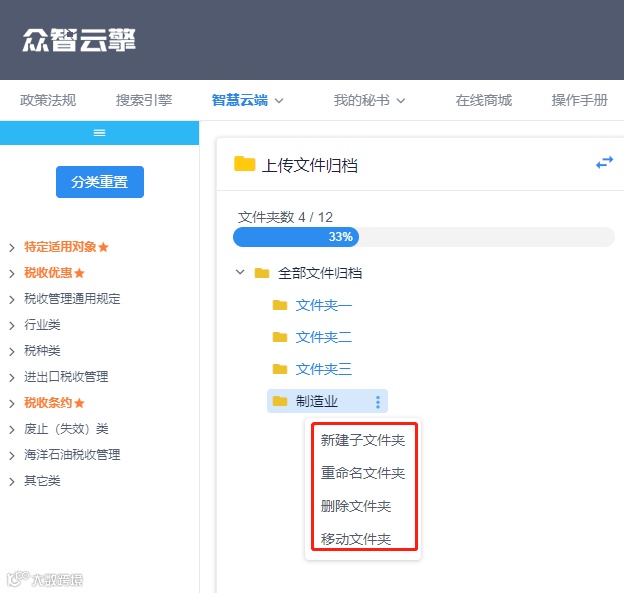Click the 全部文件归档 root label

320,273
